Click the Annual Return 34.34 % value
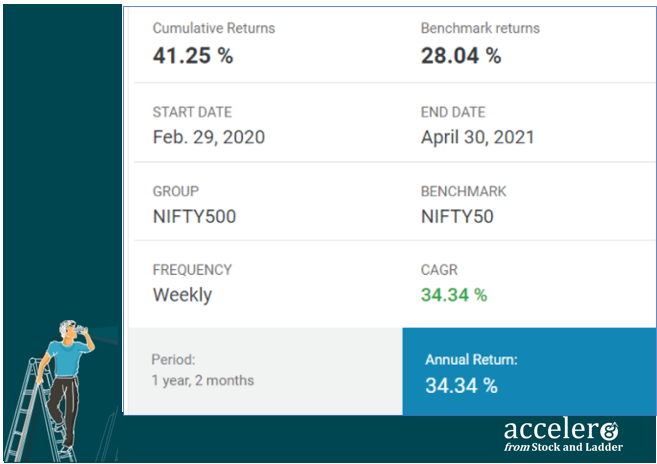This screenshot has height=464, width=657. click(461, 386)
